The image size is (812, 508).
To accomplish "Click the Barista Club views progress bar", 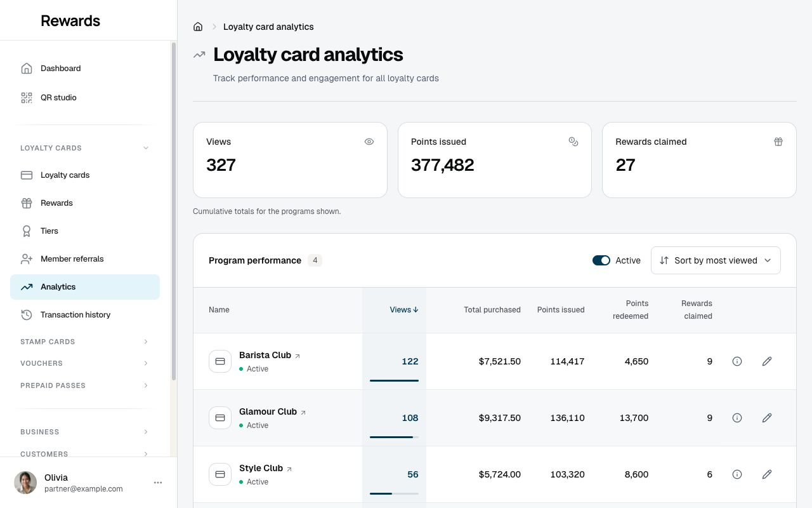I will tap(394, 380).
